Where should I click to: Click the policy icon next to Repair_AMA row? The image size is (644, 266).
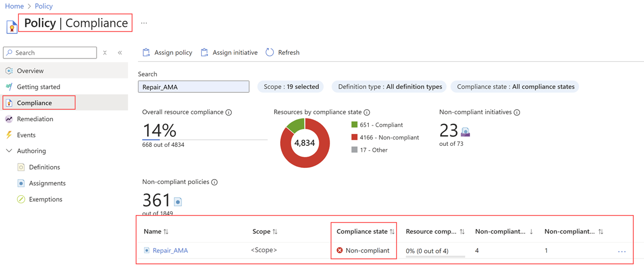147,250
